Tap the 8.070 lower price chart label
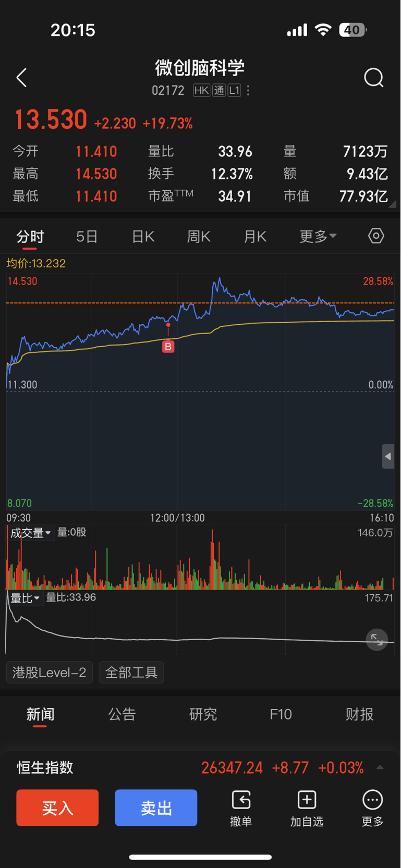 [x=19, y=504]
